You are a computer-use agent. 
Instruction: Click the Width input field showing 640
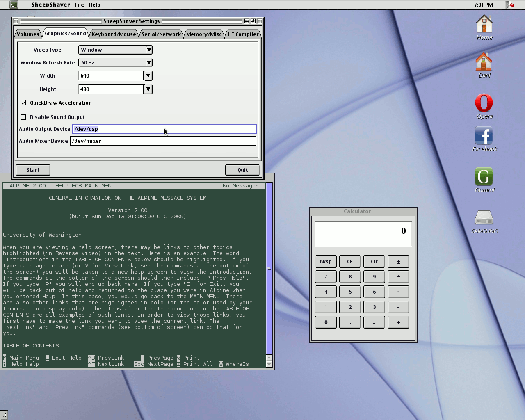coord(111,76)
